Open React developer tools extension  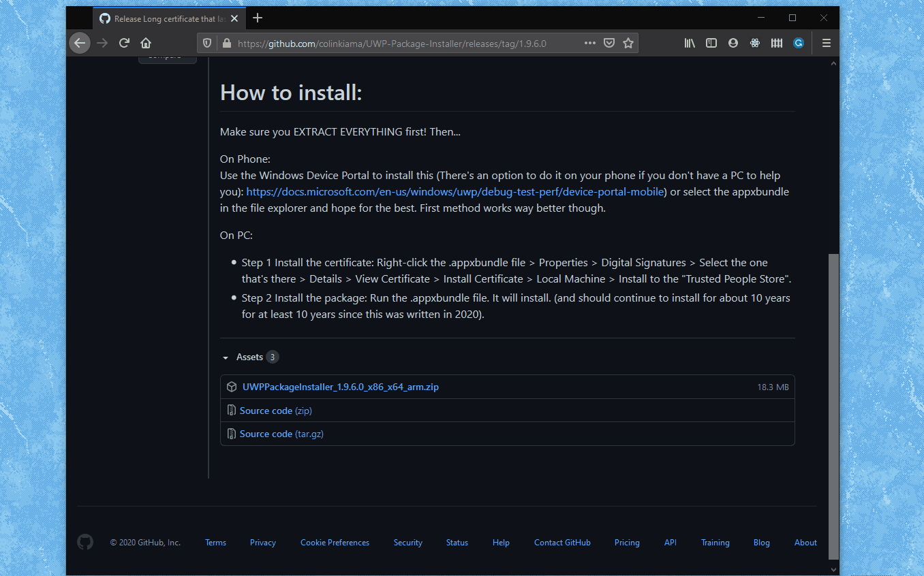click(x=755, y=43)
